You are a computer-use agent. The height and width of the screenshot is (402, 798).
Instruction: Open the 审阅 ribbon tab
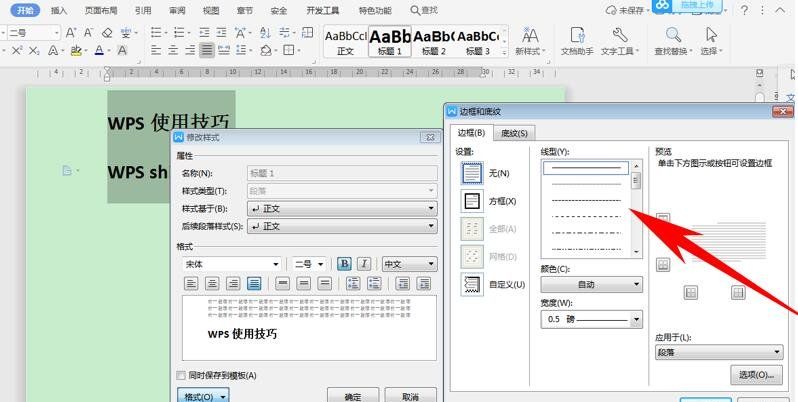(177, 10)
